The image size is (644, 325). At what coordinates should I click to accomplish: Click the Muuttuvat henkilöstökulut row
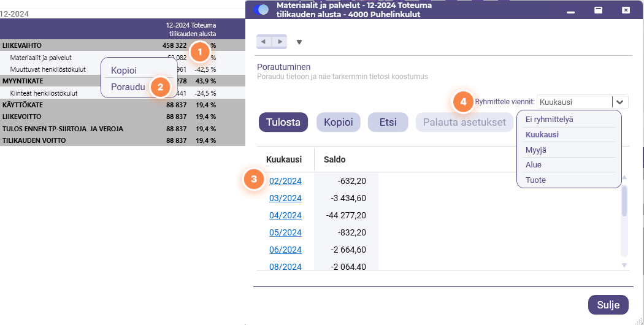pyautogui.click(x=123, y=69)
